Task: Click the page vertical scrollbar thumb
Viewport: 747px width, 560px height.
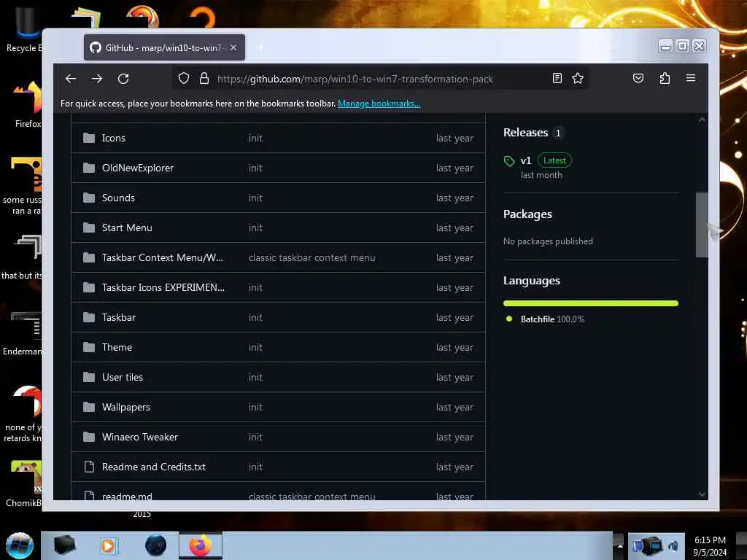Action: [701, 225]
